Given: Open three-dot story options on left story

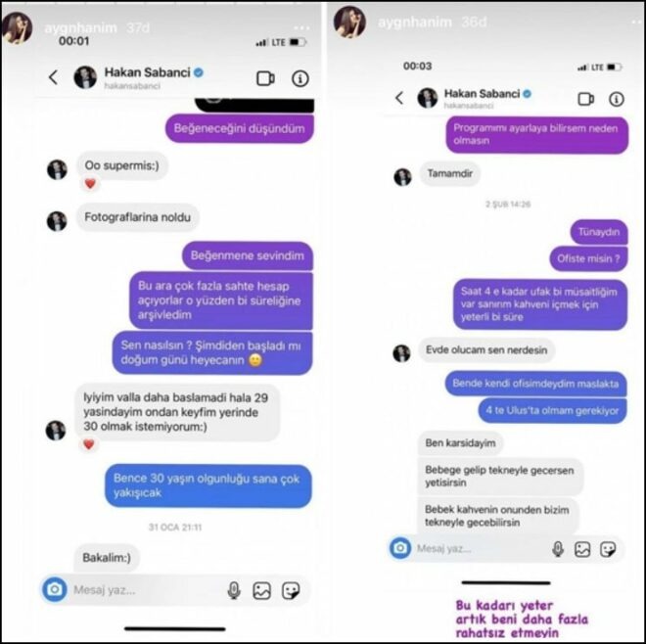Looking at the screenshot, I should pyautogui.click(x=302, y=27).
